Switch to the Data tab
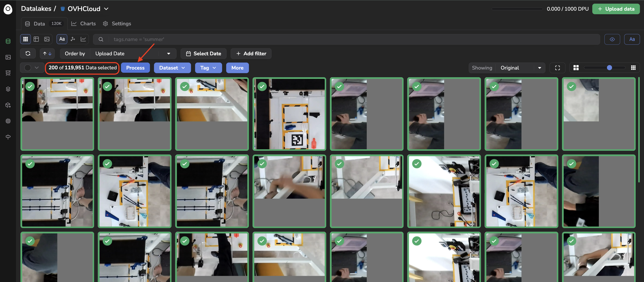Viewport: 644px width, 282px height. click(44, 24)
